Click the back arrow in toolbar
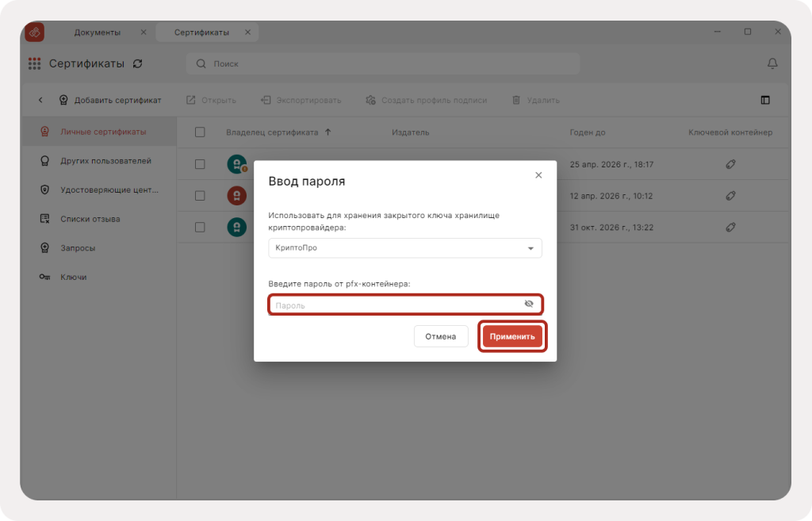The image size is (812, 521). point(40,100)
